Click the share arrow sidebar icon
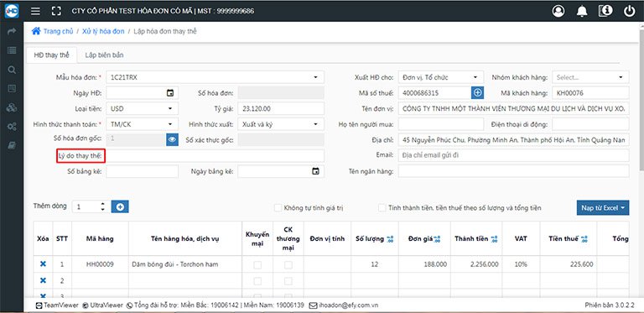 click(x=12, y=31)
